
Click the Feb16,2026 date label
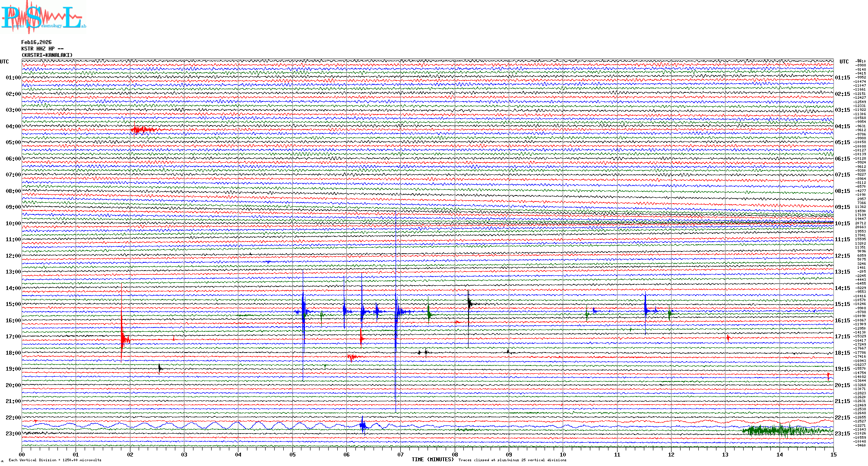pyautogui.click(x=36, y=42)
